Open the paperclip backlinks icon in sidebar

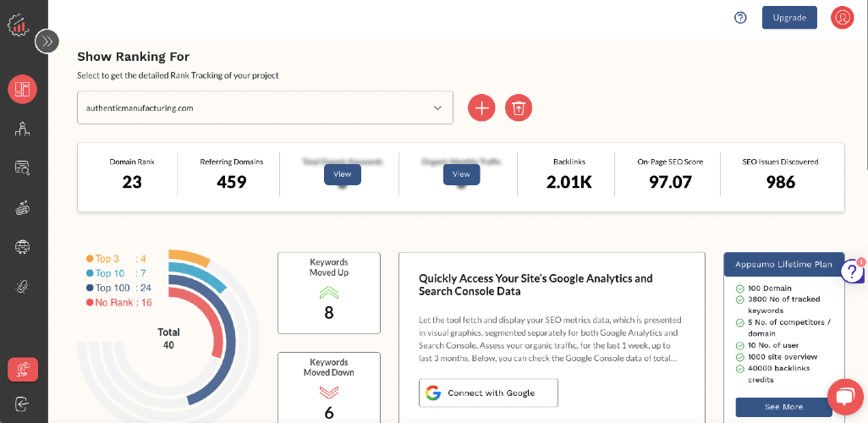[x=23, y=286]
